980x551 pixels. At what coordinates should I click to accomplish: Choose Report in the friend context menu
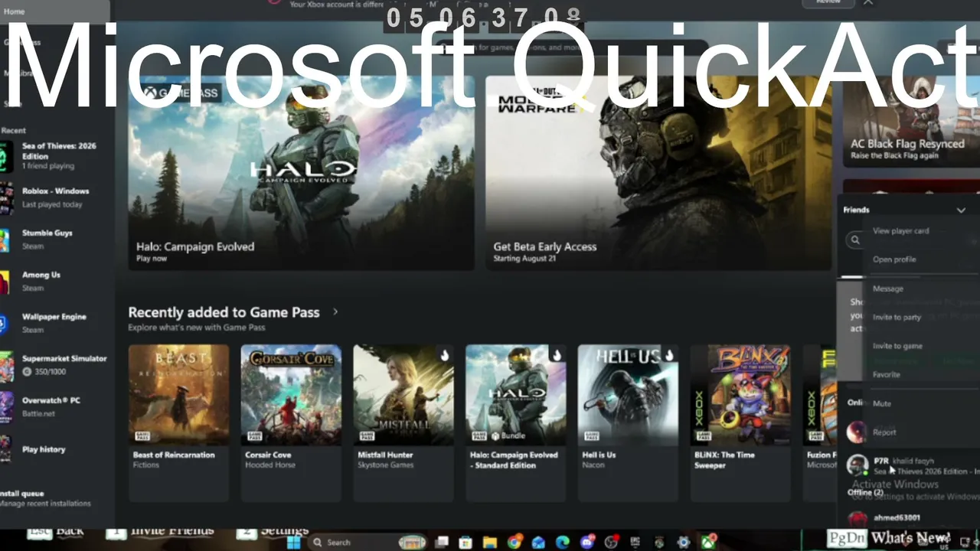(884, 432)
